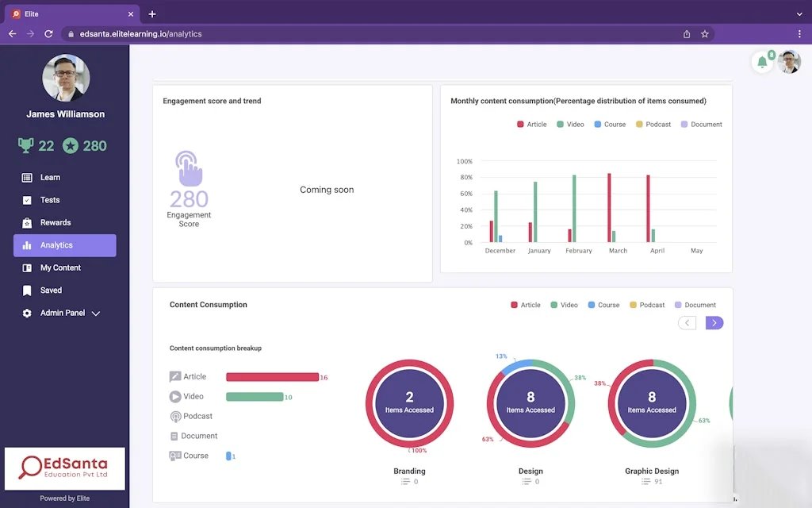
Task: Show next content consumption categories
Action: [x=714, y=323]
